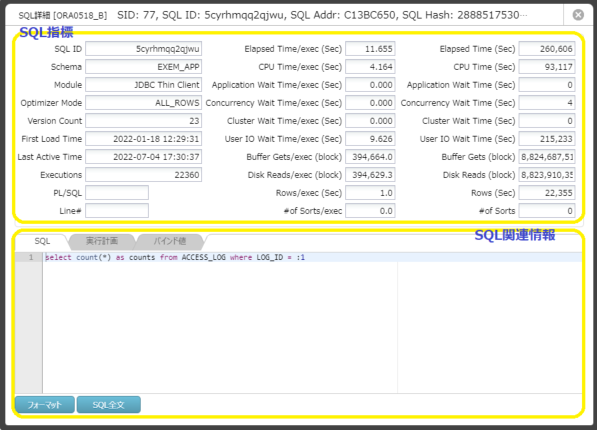The height and width of the screenshot is (430, 597).
Task: Click #of Sorts total value field
Action: tap(547, 211)
